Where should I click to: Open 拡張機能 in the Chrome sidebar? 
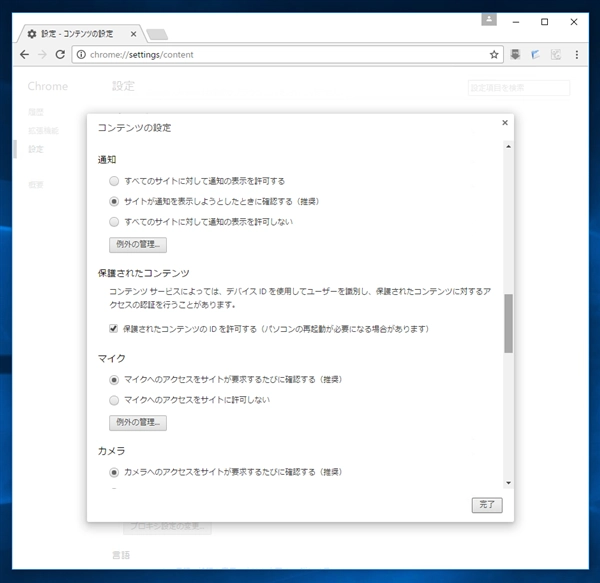44,131
